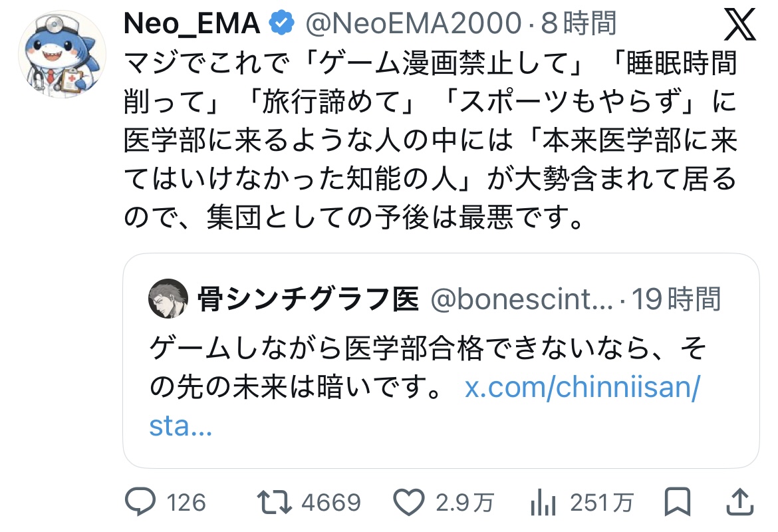
Task: Open the 骨シンチグラフ医 quoted author name
Action: pyautogui.click(x=308, y=300)
